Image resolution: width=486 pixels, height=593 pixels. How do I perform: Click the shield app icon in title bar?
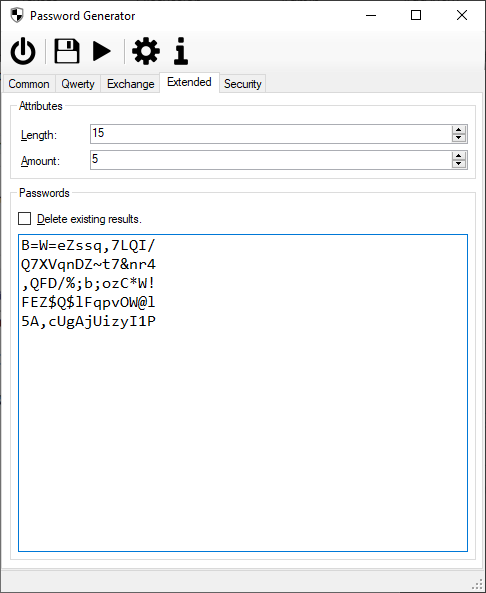(17, 16)
